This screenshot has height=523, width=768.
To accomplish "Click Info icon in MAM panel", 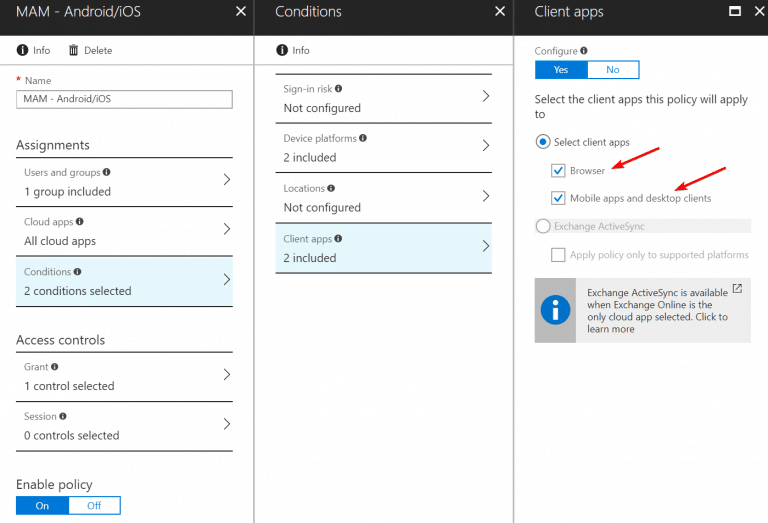I will point(22,50).
